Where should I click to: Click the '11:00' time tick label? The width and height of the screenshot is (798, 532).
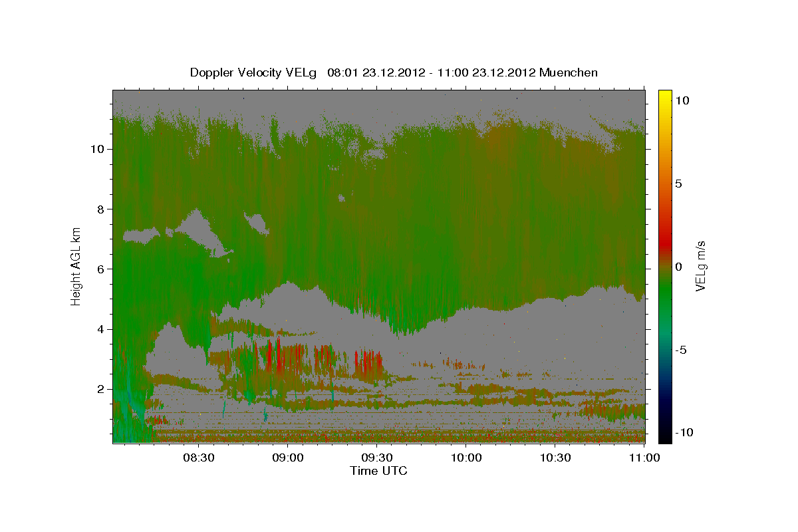(644, 458)
